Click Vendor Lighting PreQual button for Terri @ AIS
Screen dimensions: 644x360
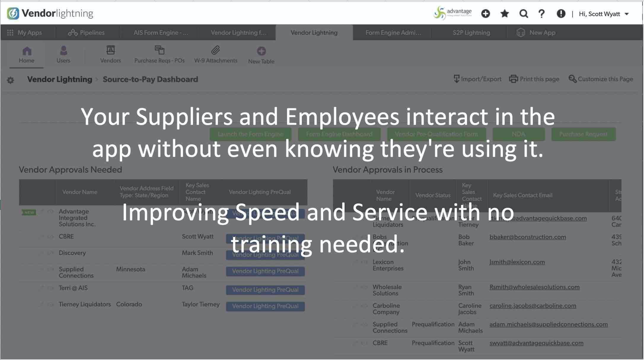265,290
